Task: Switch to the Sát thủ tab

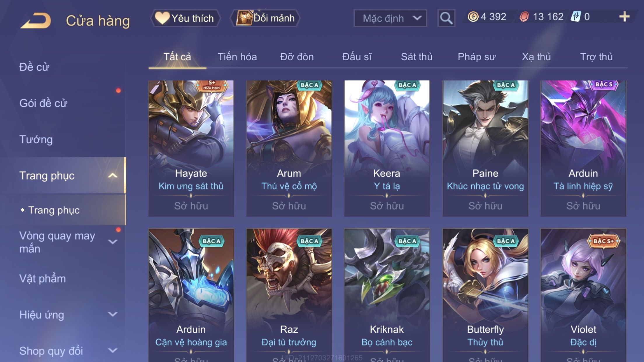Action: (x=416, y=57)
